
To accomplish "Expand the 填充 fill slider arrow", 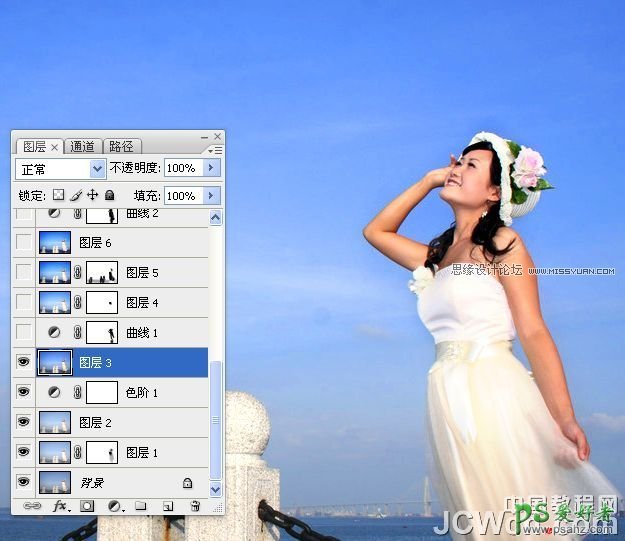I will pos(211,196).
